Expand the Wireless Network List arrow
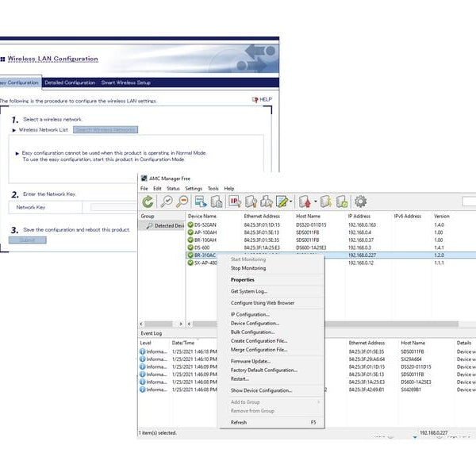Screen dimensions: 476x476 14,130
